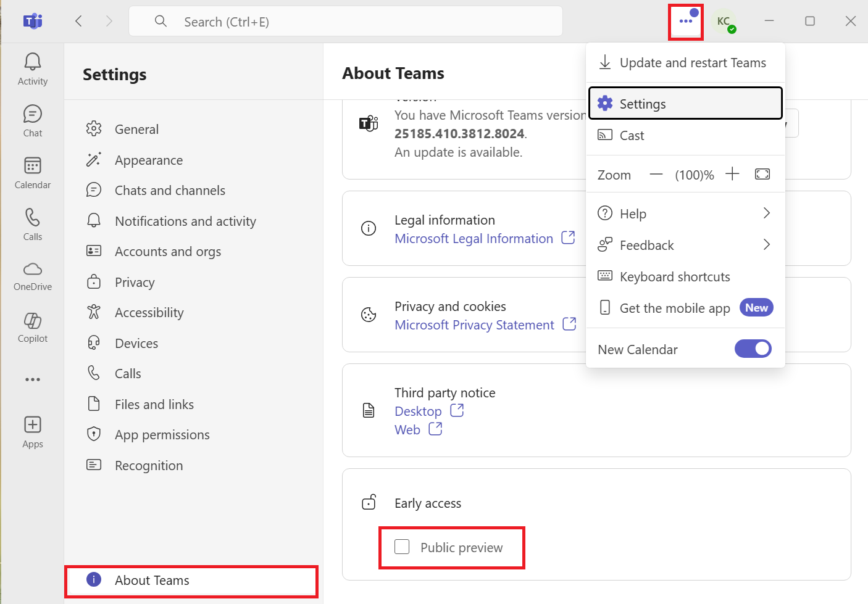This screenshot has width=868, height=604.
Task: Open OneDrive cloud icon
Action: point(33,276)
